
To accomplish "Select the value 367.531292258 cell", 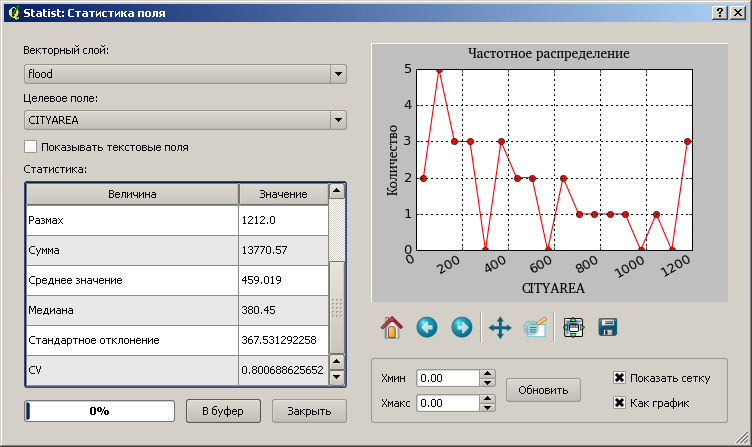I will pos(283,340).
